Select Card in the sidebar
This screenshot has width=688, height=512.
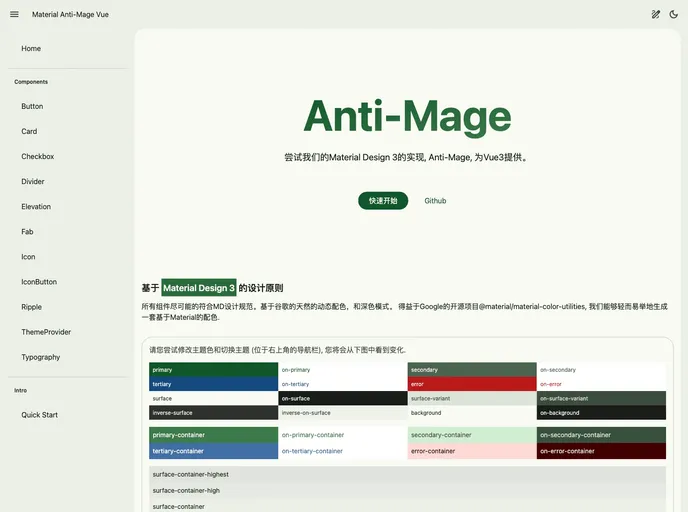click(x=29, y=131)
